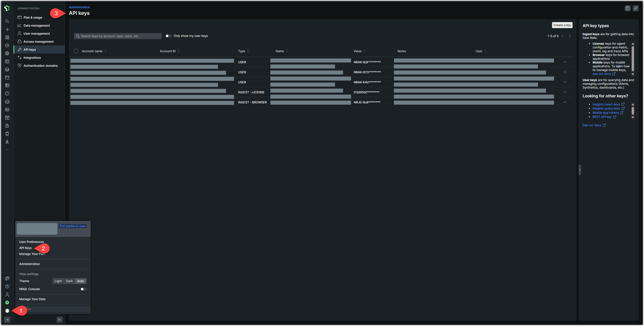Open the invite user icon in left rail
Image resolution: width=644 pixels, height=326 pixels.
7,295
